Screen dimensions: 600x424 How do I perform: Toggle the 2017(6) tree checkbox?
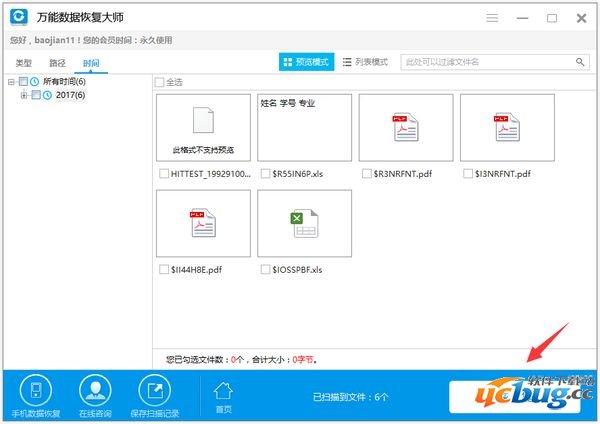[x=36, y=95]
